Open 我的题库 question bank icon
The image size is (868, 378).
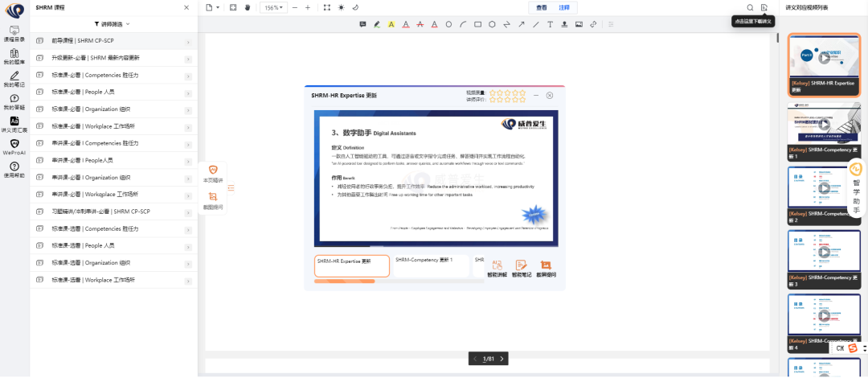click(14, 57)
